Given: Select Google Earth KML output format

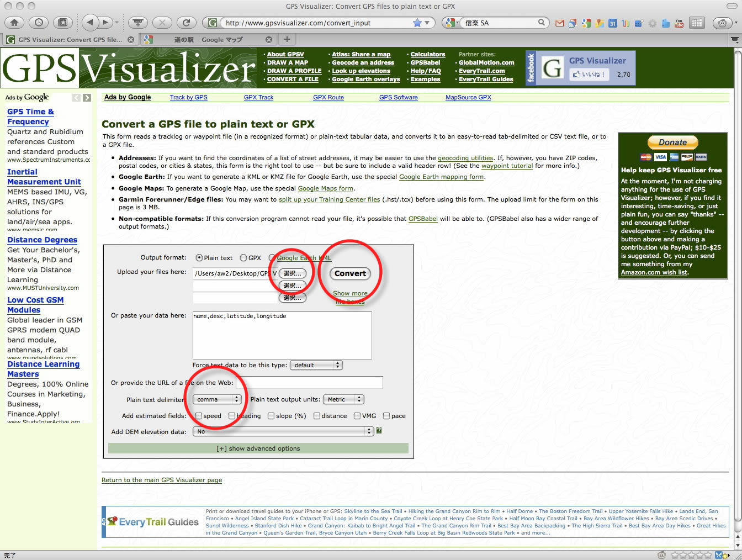Looking at the screenshot, I should (272, 258).
